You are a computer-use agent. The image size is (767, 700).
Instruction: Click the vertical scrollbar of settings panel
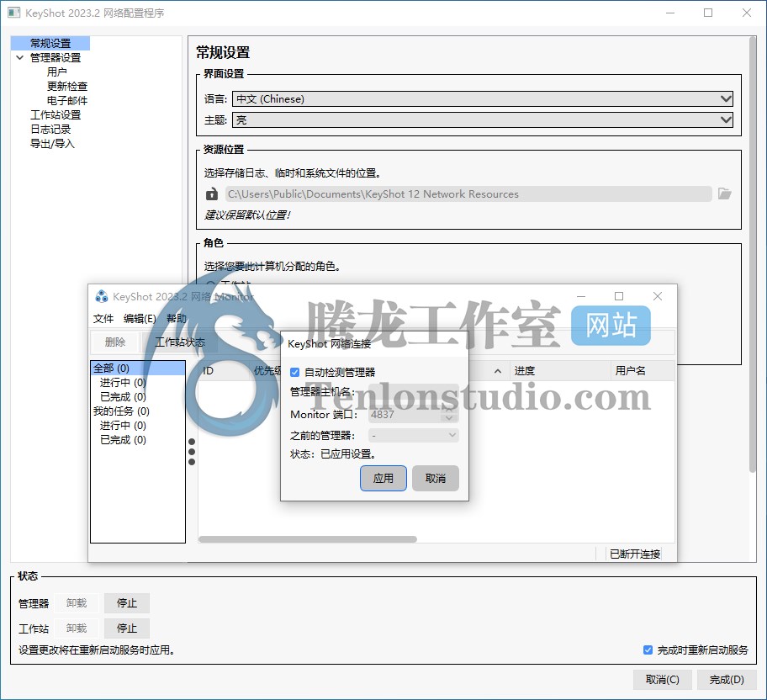[x=753, y=255]
